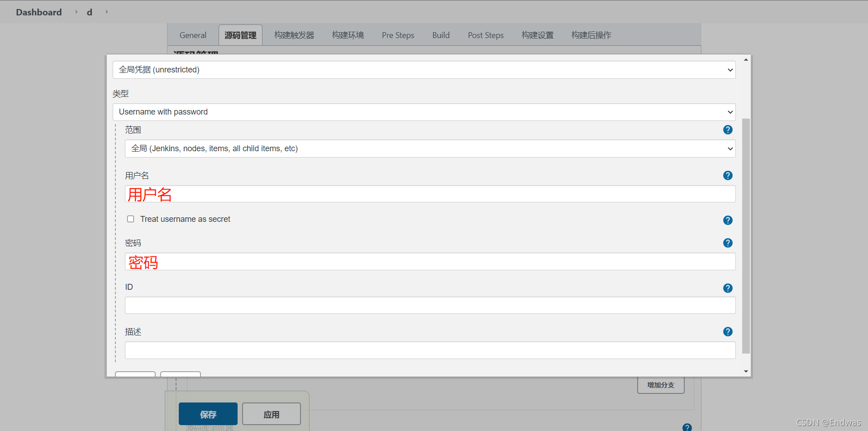This screenshot has height=431, width=868.
Task: Open the 构建环境 tab
Action: [x=348, y=35]
